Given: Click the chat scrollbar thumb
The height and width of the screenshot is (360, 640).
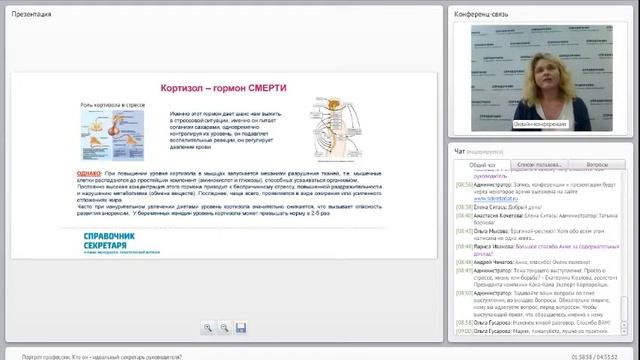Looking at the screenshot, I should 624,309.
